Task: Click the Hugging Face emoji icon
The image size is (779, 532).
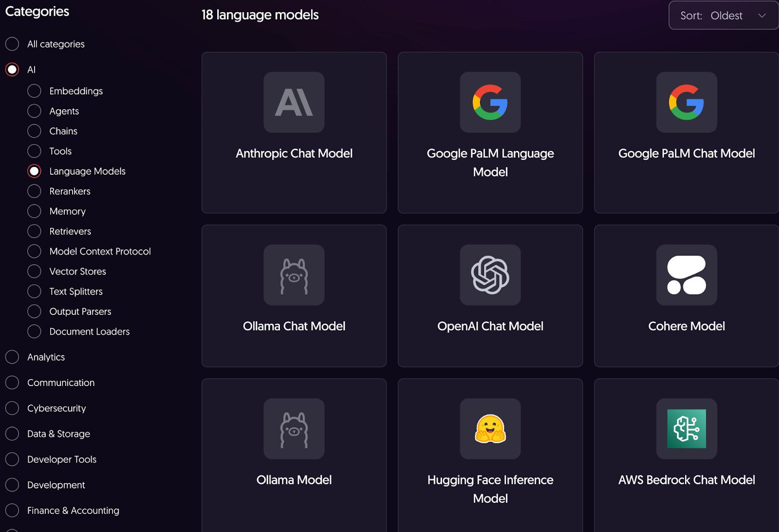Action: click(x=490, y=429)
